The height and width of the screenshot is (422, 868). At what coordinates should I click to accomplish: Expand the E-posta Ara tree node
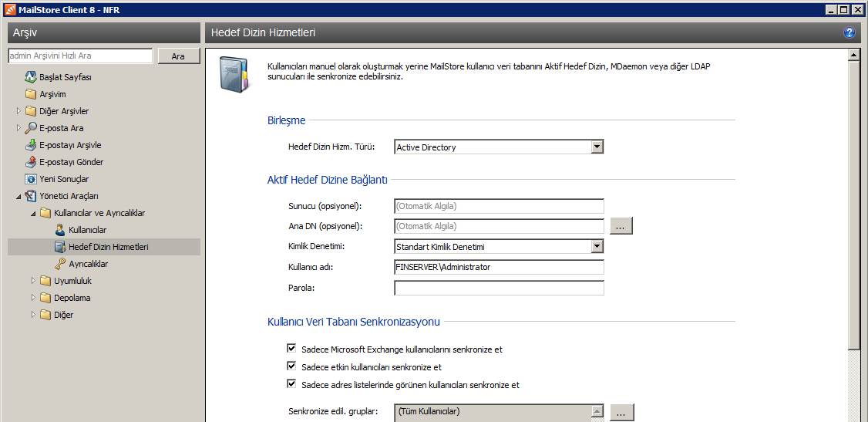pyautogui.click(x=19, y=128)
